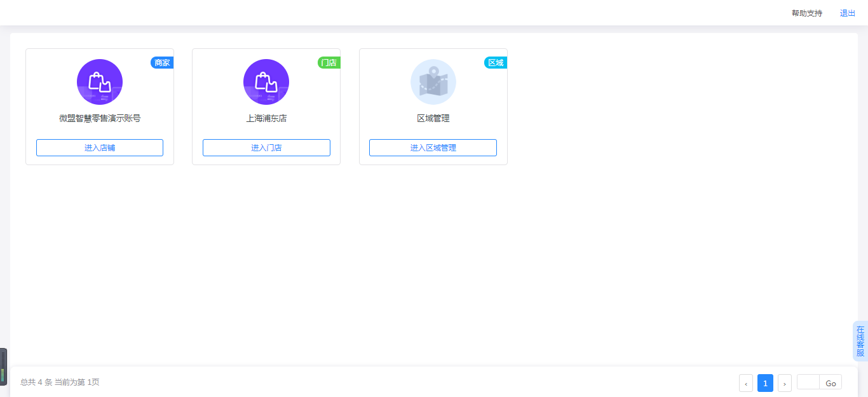Viewport: 868px width, 397px height.
Task: Click the 区域管理 card title
Action: [433, 118]
